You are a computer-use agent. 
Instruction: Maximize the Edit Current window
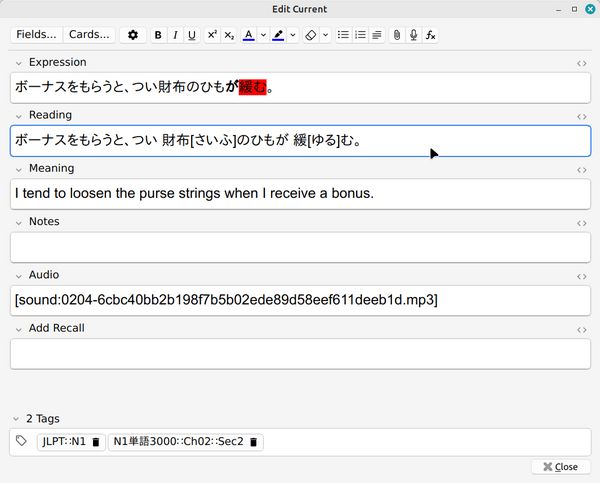574,9
